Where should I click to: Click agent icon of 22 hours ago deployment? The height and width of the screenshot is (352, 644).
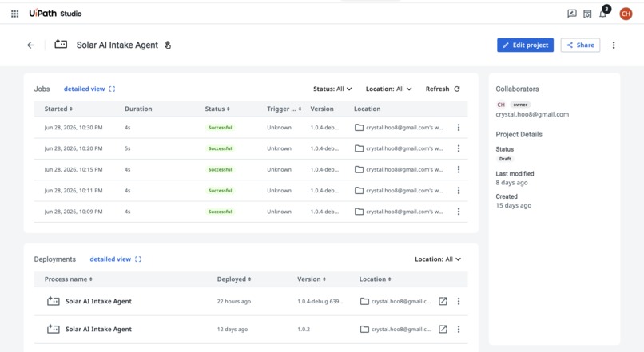tap(53, 301)
